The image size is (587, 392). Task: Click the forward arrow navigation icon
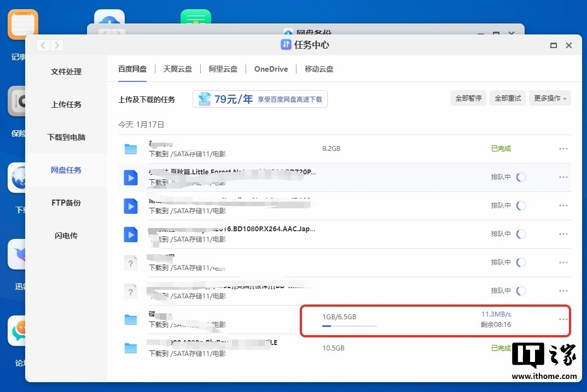coord(57,45)
